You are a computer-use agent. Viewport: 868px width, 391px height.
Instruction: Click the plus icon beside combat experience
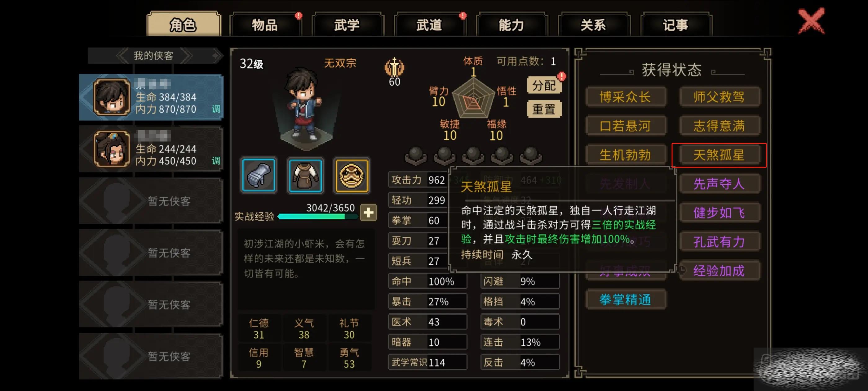368,213
